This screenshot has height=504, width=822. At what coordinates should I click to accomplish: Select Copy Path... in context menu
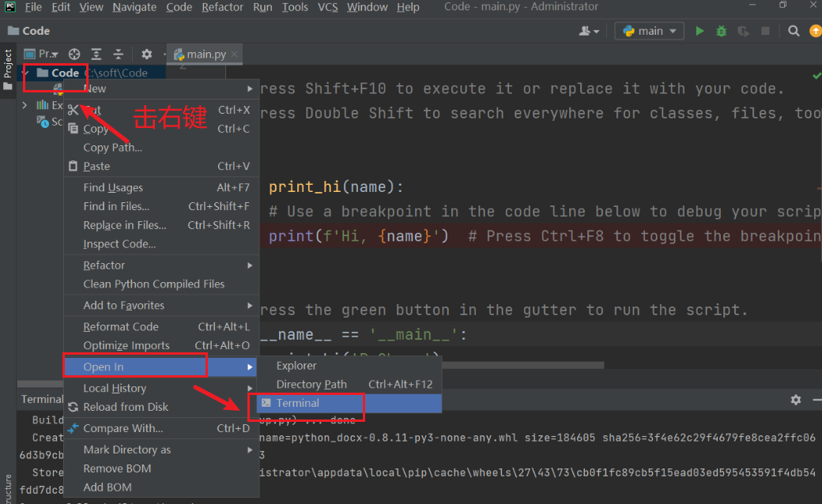click(x=161, y=147)
